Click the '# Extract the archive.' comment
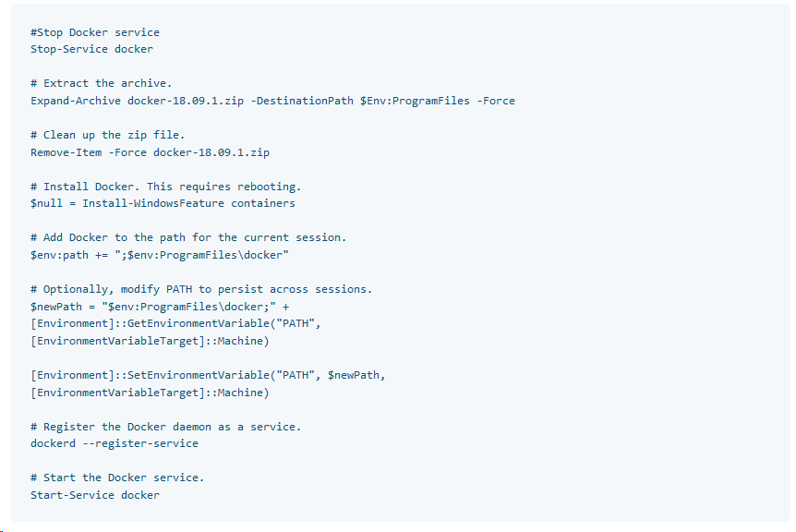The width and height of the screenshot is (796, 532). pyautogui.click(x=101, y=83)
